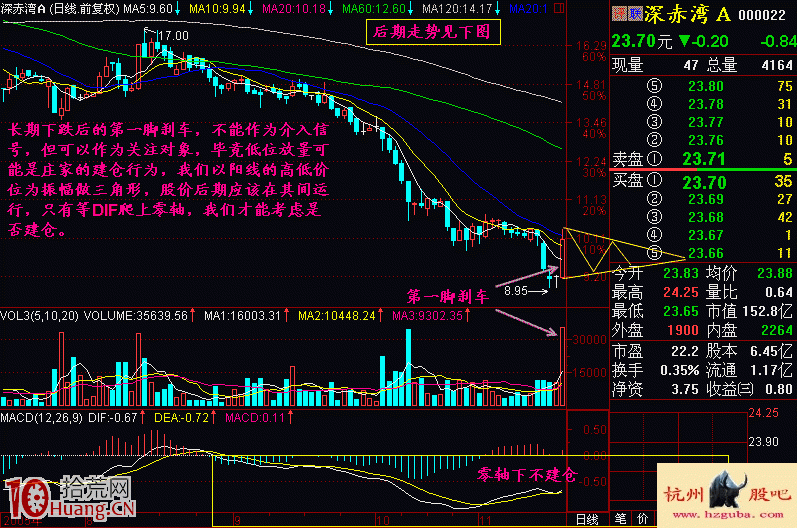Image resolution: width=797 pixels, height=528 pixels.
Task: Click the DIF:-0.67 value
Action: click(x=113, y=418)
